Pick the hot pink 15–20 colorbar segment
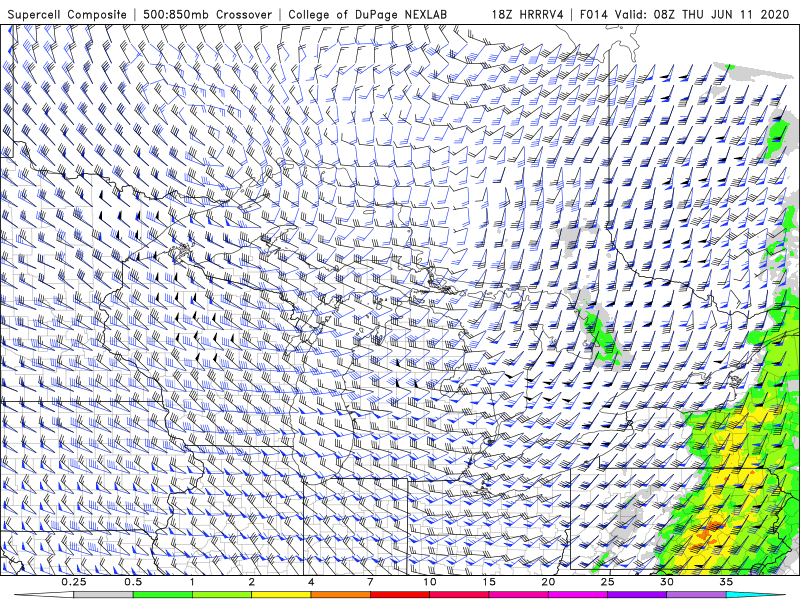Viewport: 800px width, 600px height. tap(518, 595)
